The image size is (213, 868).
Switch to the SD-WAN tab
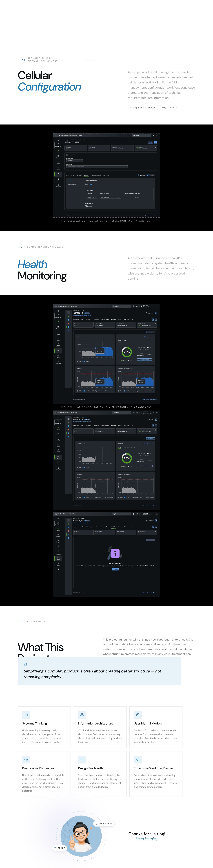79,175
